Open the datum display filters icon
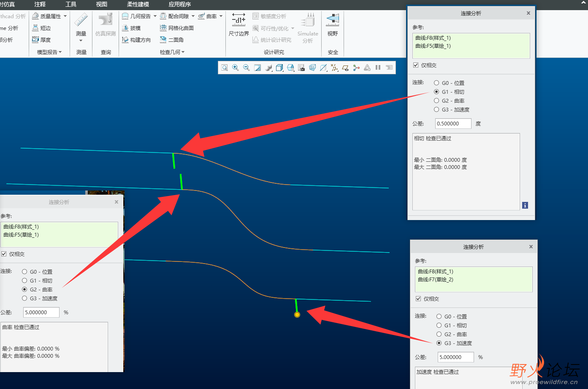The width and height of the screenshot is (588, 389). 334,68
